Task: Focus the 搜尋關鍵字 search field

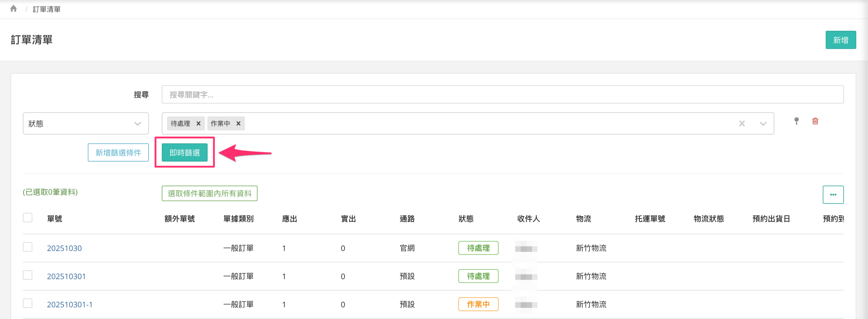Action: coord(502,94)
